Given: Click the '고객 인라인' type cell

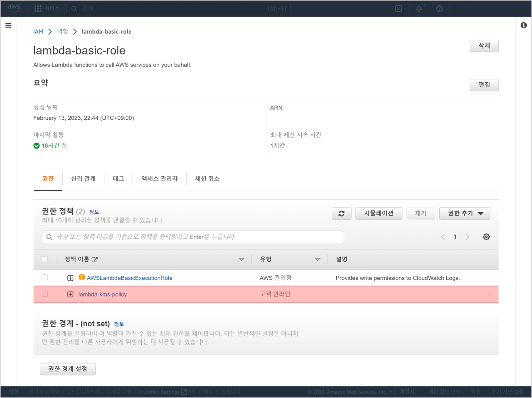Looking at the screenshot, I should click(275, 294).
